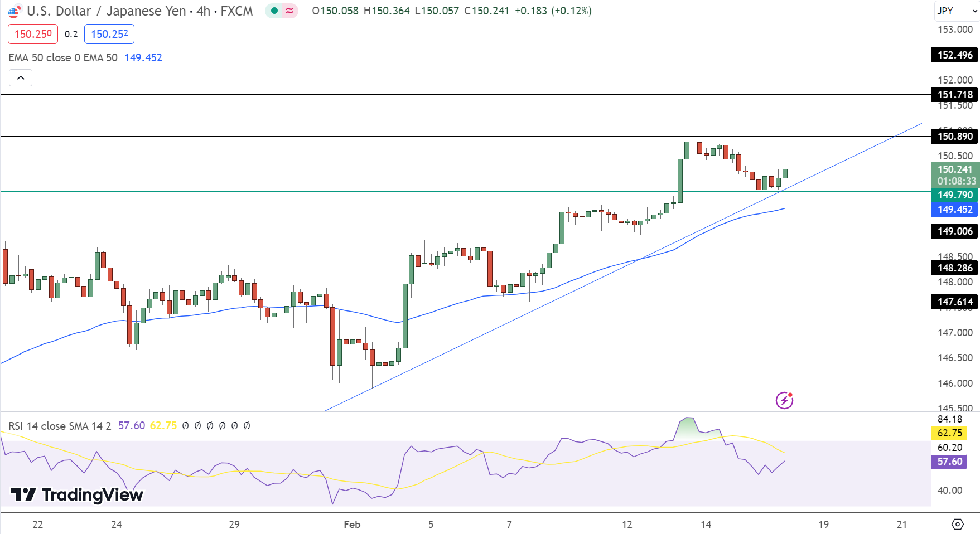The width and height of the screenshot is (980, 534).
Task: Click the 148.286 price level label
Action: coord(955,268)
